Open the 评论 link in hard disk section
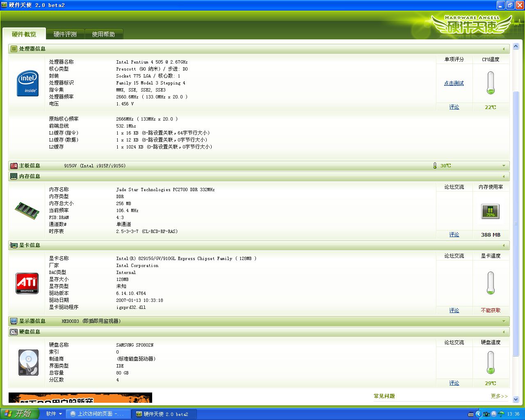Viewport: 525px width, 420px height. 454,383
